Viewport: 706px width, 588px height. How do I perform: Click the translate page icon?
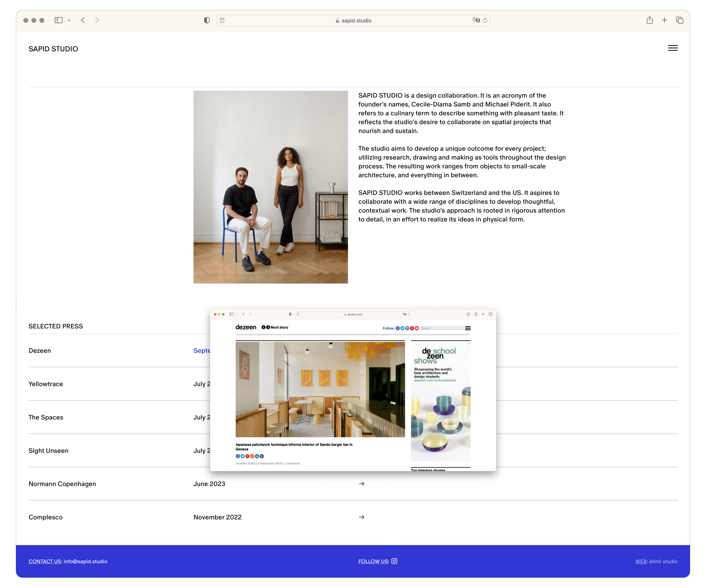click(476, 20)
